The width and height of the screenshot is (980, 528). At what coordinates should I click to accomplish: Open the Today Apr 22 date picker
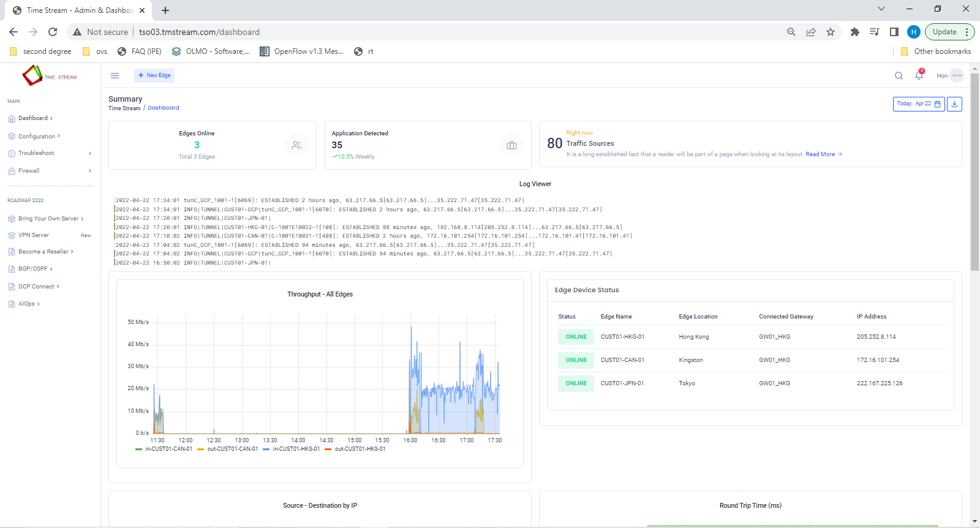point(918,104)
